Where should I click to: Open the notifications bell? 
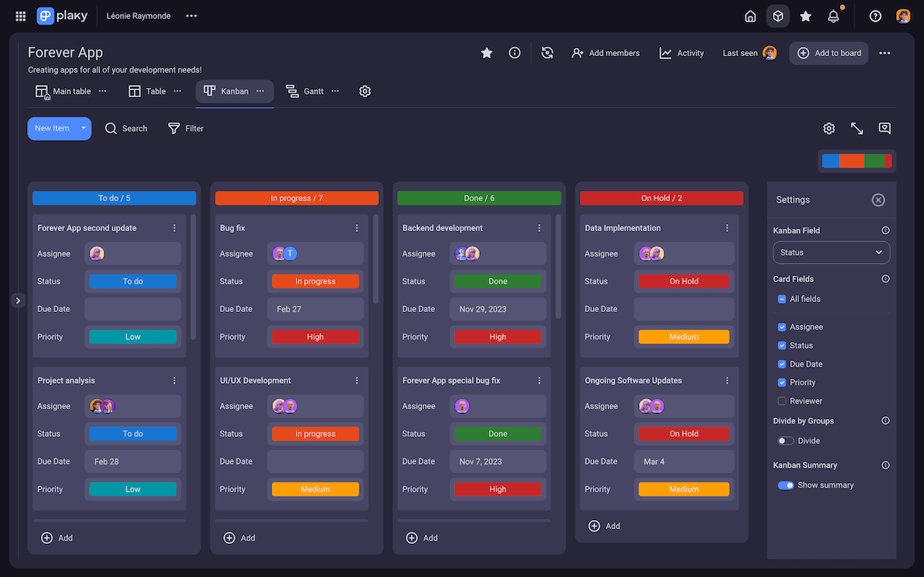pyautogui.click(x=833, y=15)
